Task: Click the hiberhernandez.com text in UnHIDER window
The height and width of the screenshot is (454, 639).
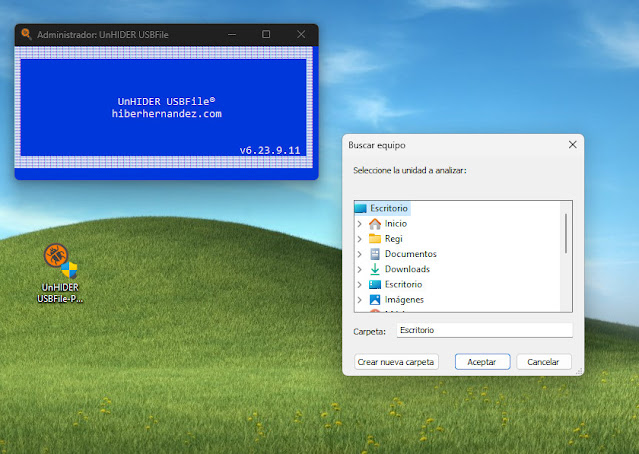Action: click(167, 114)
